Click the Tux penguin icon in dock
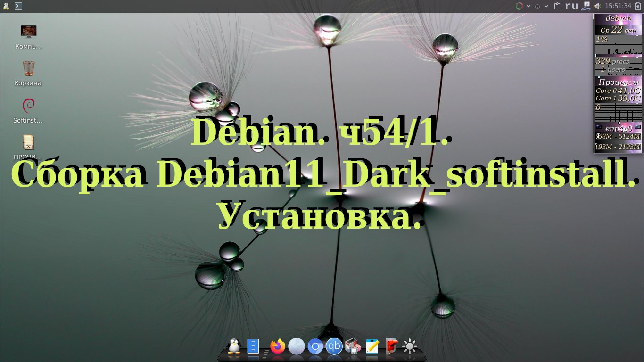The image size is (644, 362). (x=233, y=346)
